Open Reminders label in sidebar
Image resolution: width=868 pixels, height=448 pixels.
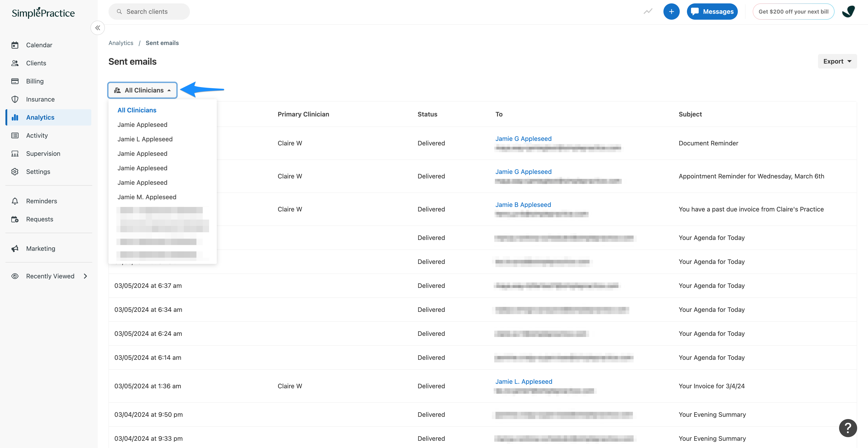41,201
